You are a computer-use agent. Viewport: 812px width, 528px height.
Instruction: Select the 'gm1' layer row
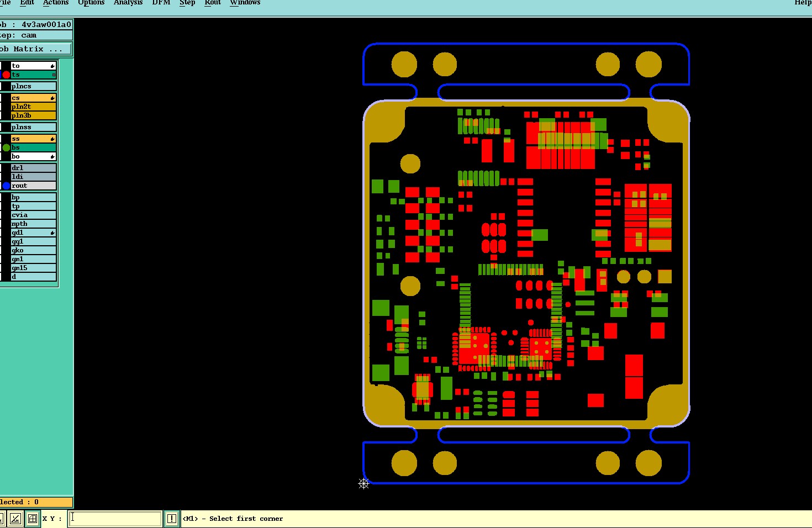33,259
